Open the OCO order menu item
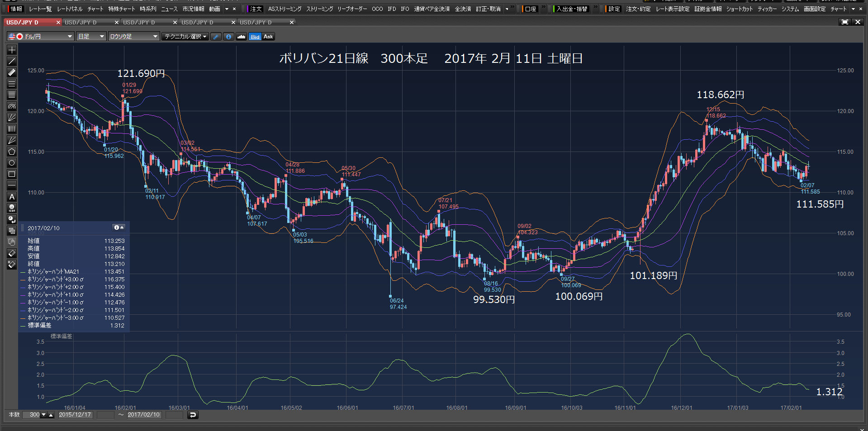The image size is (868, 431). (x=377, y=9)
